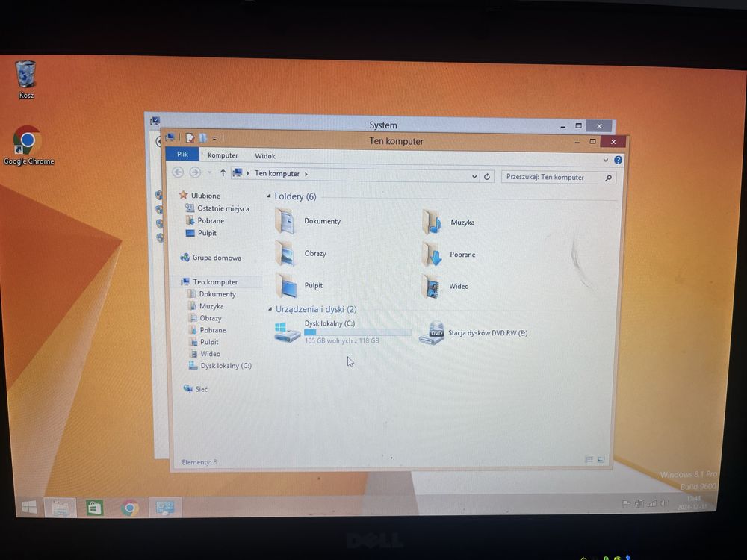Click the volume icon in system tray
Image resolution: width=747 pixels, height=560 pixels.
pyautogui.click(x=663, y=503)
